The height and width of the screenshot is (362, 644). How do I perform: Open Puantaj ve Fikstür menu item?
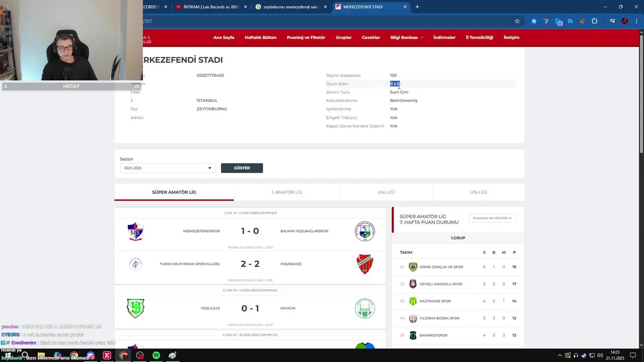pyautogui.click(x=306, y=37)
